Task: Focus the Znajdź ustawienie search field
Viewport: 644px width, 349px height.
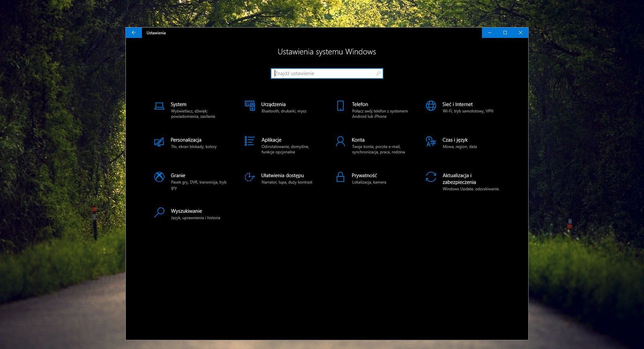Action: 327,73
